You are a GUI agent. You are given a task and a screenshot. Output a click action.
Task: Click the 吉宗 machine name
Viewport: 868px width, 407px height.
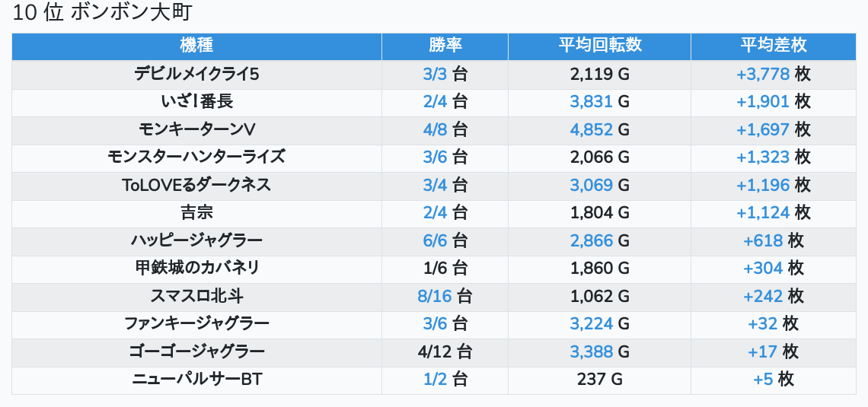pyautogui.click(x=196, y=212)
